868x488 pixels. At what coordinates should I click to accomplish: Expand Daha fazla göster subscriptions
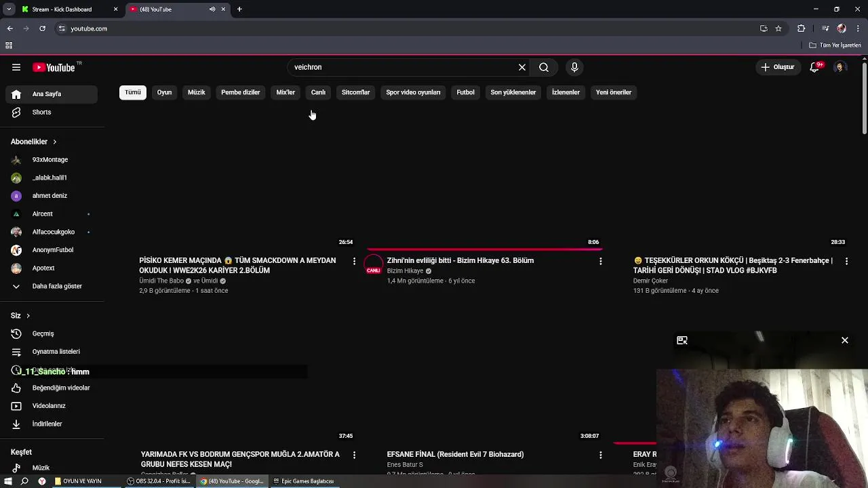[52, 286]
